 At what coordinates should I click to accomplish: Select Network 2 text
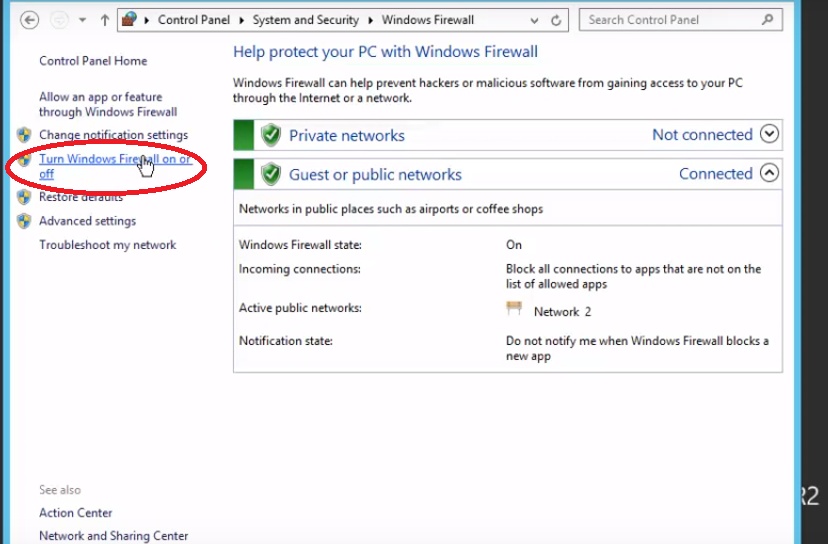(x=562, y=312)
